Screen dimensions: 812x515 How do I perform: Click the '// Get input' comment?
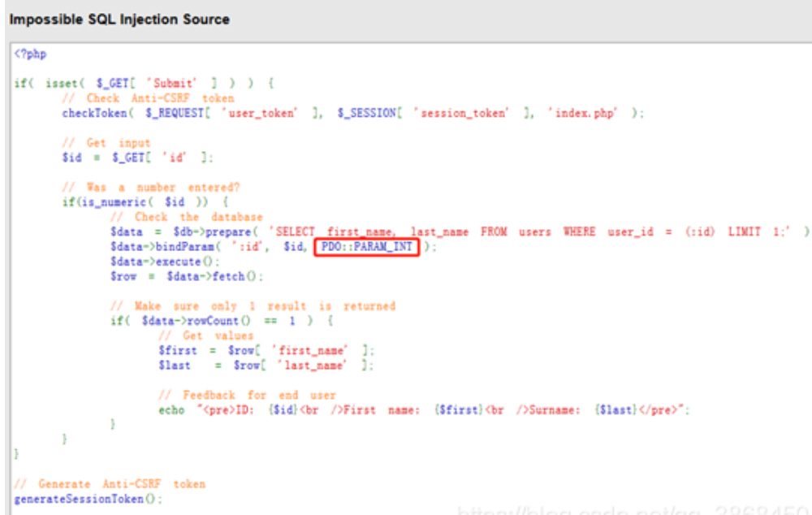106,143
